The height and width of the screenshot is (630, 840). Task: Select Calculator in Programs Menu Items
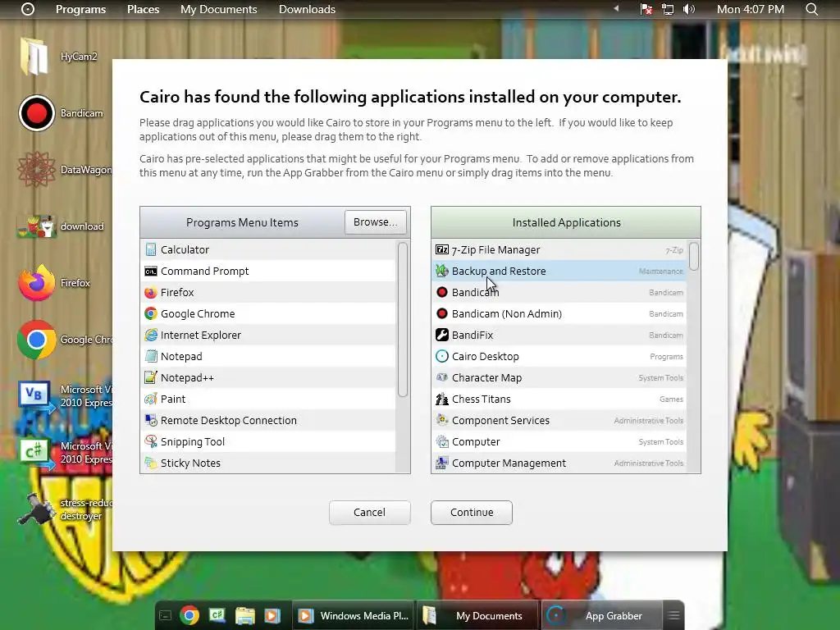point(268,249)
